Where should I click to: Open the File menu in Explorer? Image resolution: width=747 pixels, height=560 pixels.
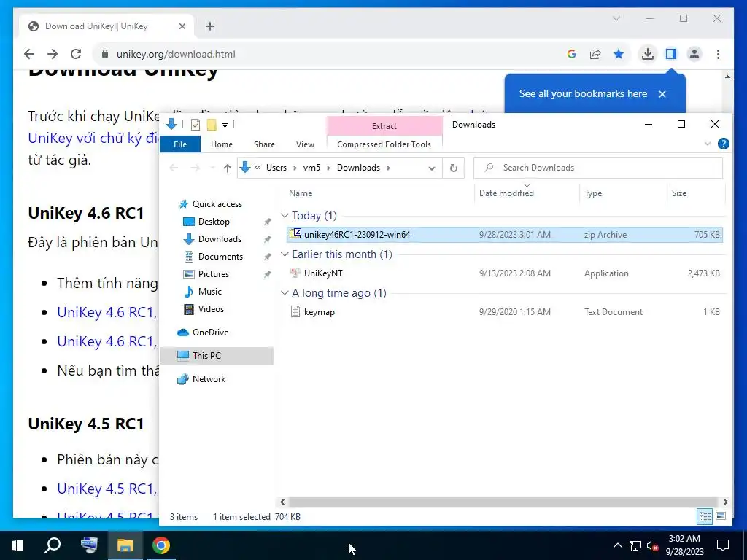tap(180, 144)
